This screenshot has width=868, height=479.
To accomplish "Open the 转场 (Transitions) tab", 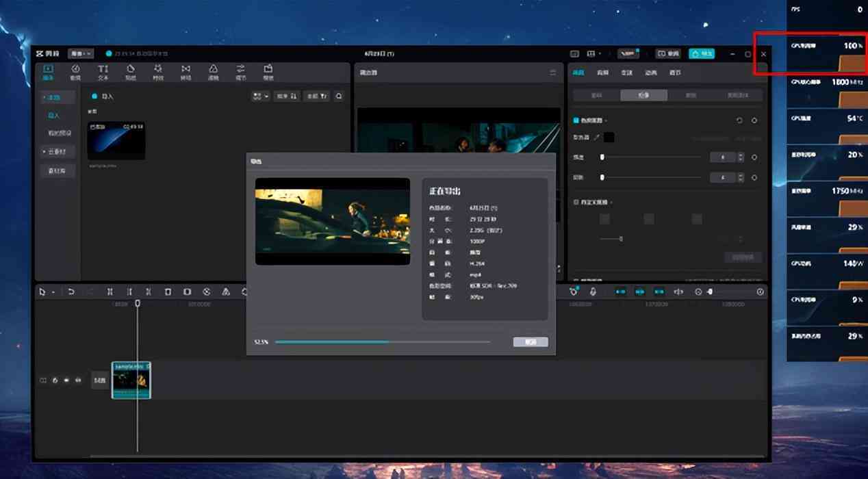I will [186, 73].
